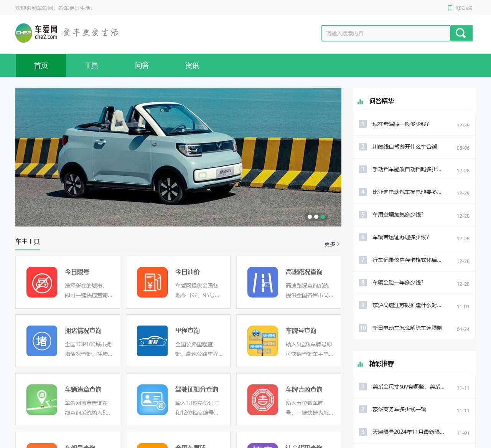Viewport: 491px width, 448px height.
Task: Select the first carousel dot
Action: [310, 217]
